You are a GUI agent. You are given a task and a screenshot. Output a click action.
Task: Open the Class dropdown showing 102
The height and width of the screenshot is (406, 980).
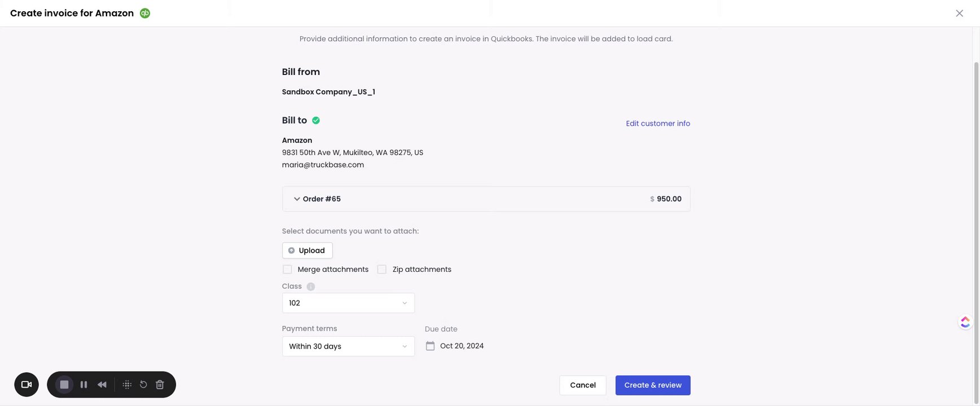point(348,303)
